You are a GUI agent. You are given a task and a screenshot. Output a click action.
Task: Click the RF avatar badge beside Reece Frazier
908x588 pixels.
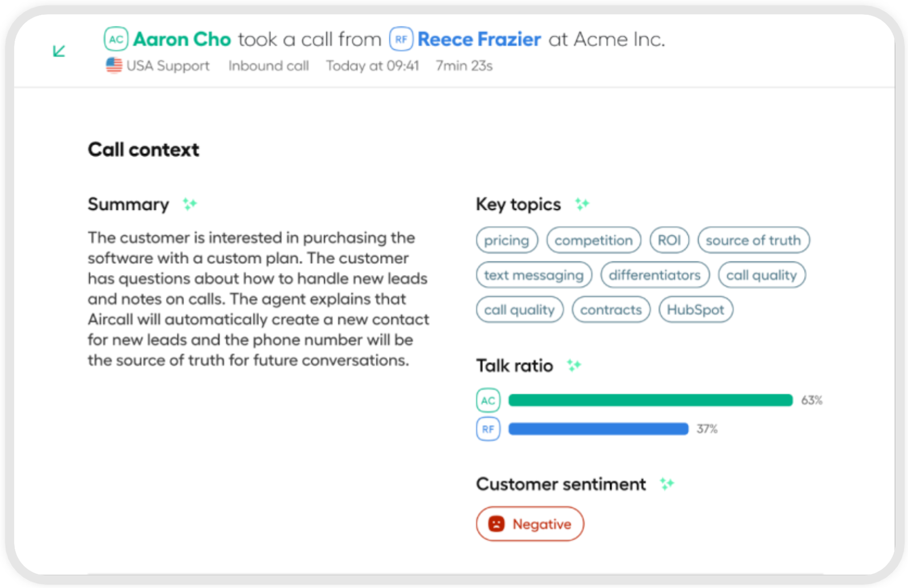(401, 39)
